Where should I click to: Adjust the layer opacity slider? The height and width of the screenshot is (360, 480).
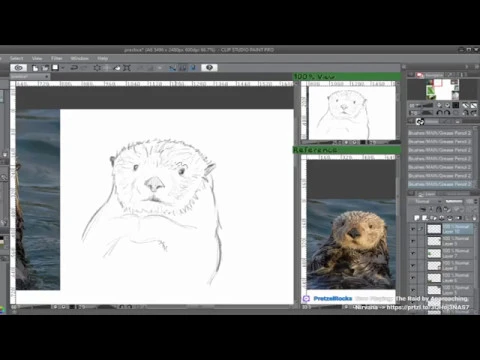click(x=454, y=201)
